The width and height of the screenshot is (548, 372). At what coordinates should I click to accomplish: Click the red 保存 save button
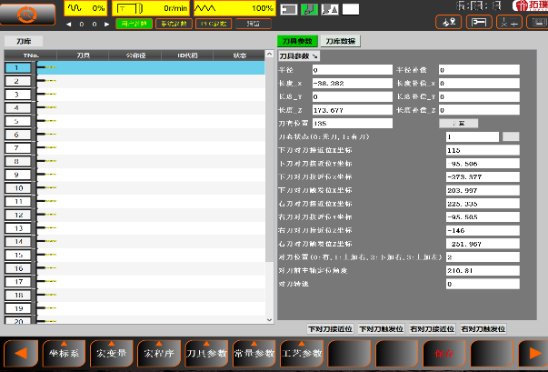coord(444,353)
